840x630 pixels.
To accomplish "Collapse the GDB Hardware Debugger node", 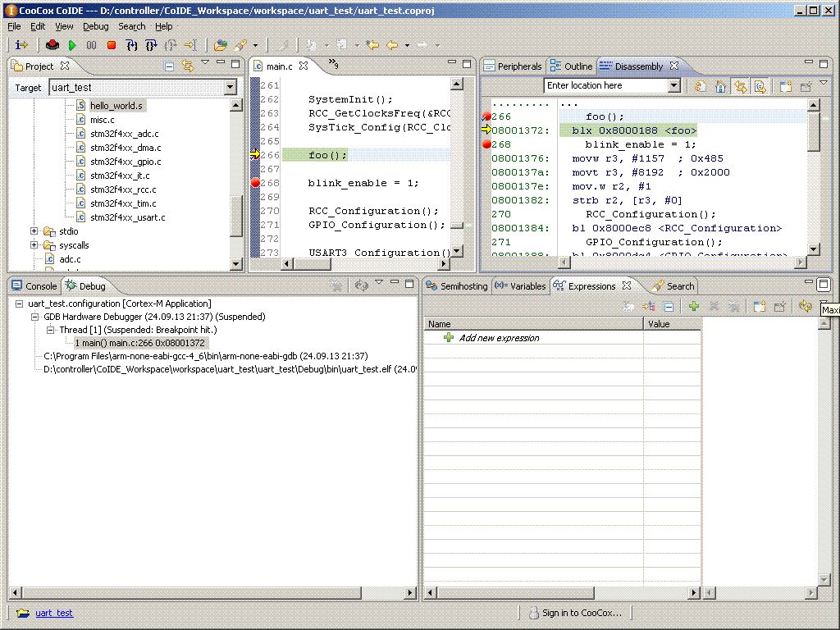I will coord(35,317).
